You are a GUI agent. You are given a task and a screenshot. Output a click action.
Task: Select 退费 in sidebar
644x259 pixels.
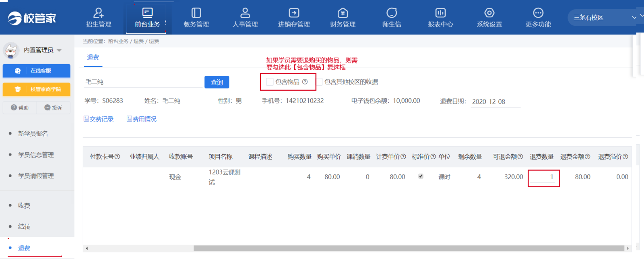point(24,248)
